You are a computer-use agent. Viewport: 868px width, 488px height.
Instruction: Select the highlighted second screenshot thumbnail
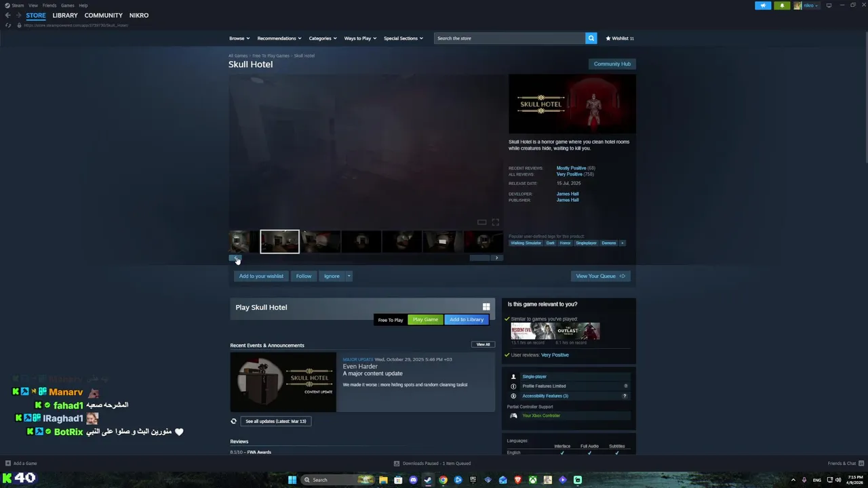pos(279,242)
